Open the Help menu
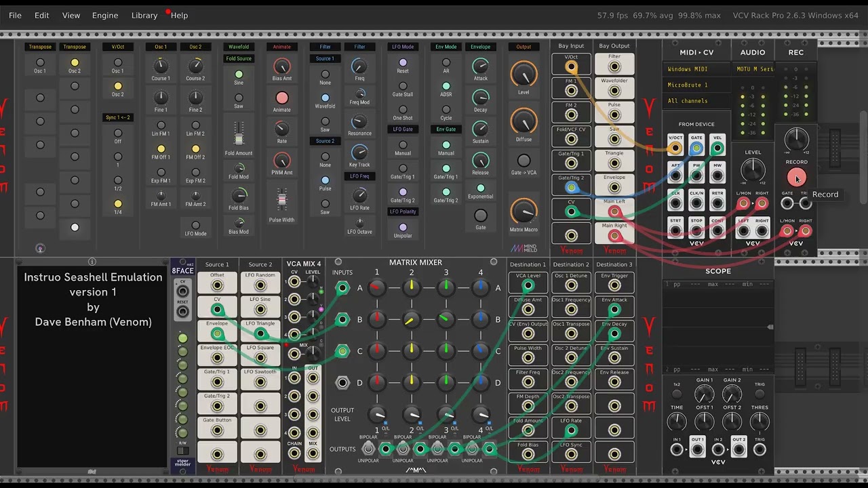 (180, 15)
